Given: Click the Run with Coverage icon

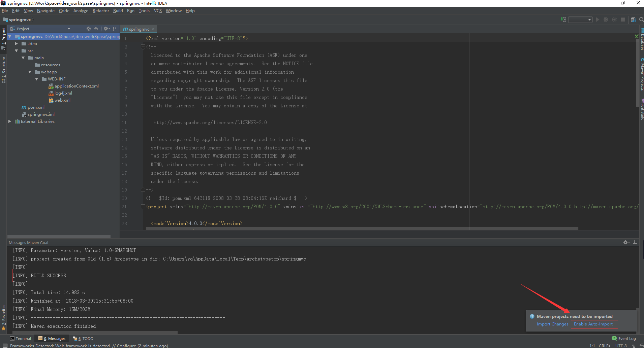Looking at the screenshot, I should coord(614,20).
